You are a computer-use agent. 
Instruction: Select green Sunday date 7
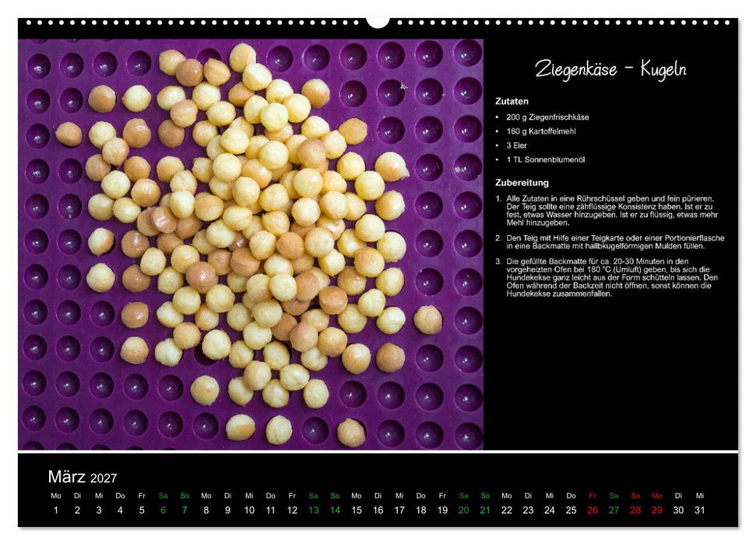[185, 510]
